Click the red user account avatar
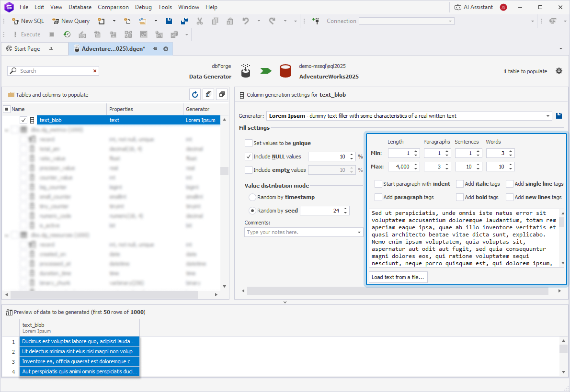Viewport: 570px width, 392px height. click(x=503, y=7)
